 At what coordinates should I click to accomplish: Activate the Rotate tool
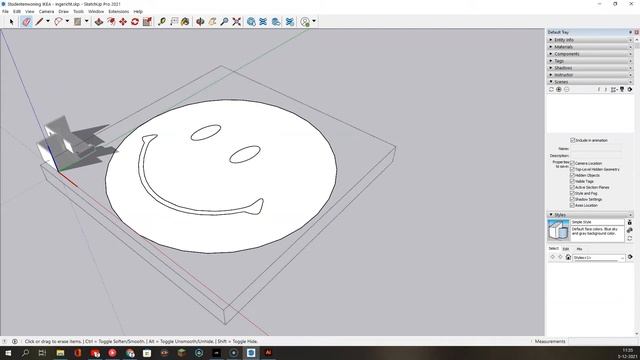135,22
